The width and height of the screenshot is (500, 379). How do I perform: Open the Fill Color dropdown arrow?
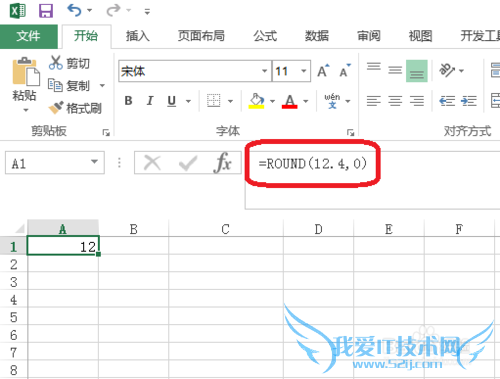pyautogui.click(x=272, y=101)
